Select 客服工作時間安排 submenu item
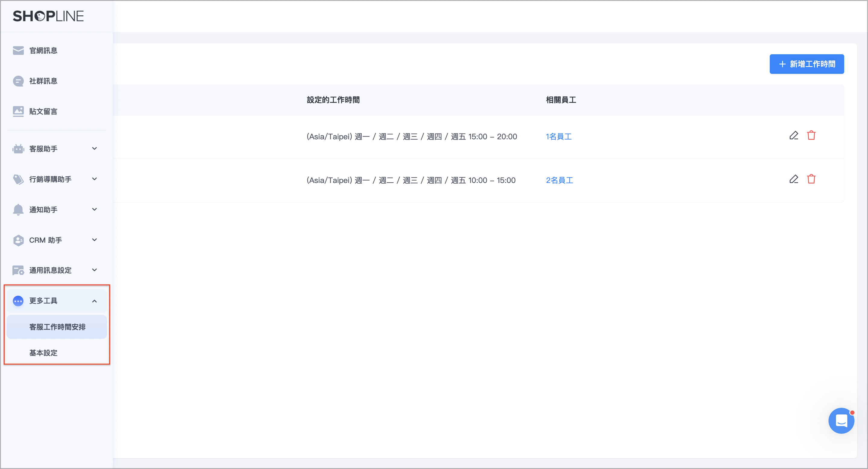The width and height of the screenshot is (868, 469). point(57,327)
